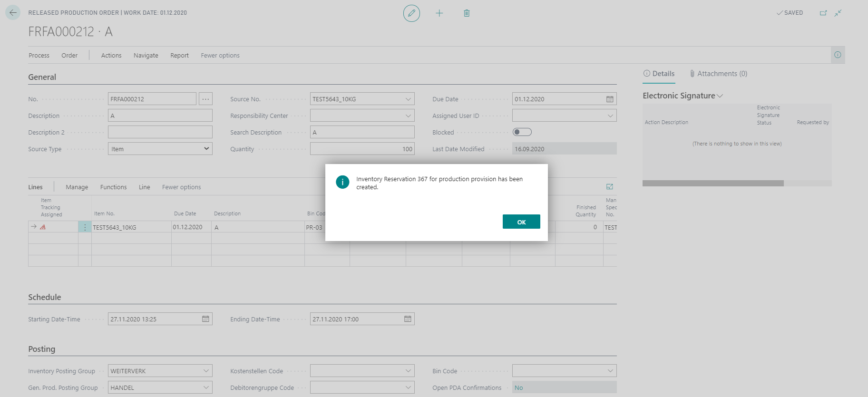Image resolution: width=868 pixels, height=397 pixels.
Task: Click the back arrow button
Action: [x=13, y=13]
